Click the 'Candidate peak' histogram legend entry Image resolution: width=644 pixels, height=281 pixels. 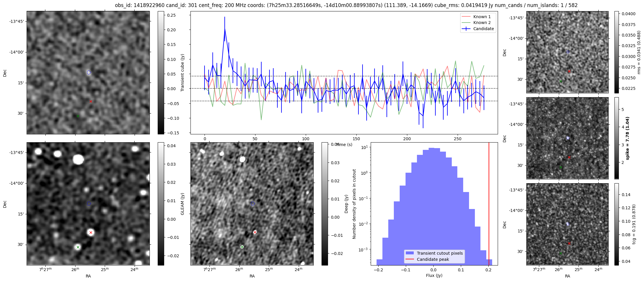click(432, 259)
